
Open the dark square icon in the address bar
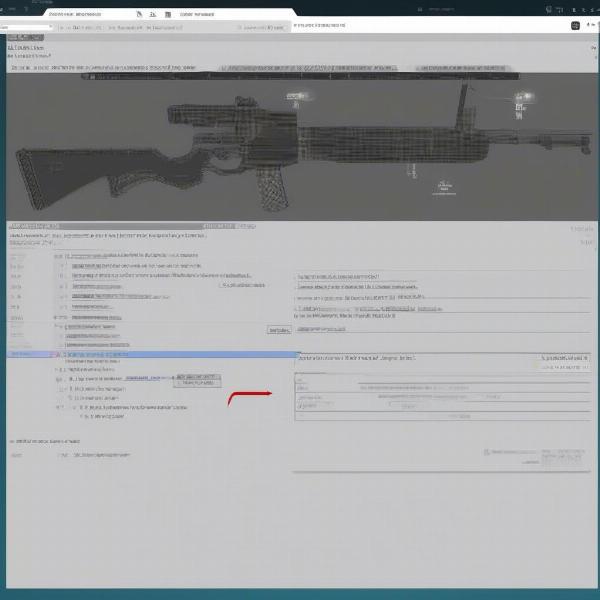(x=575, y=26)
